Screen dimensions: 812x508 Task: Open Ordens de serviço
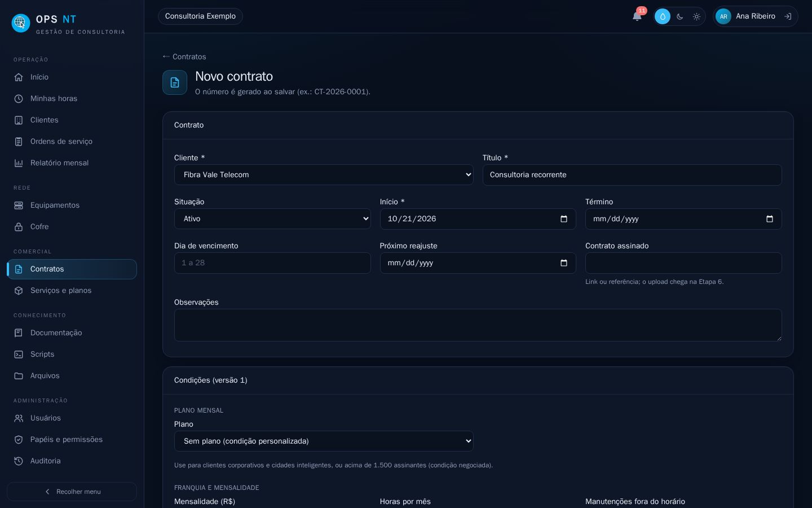pos(72,142)
